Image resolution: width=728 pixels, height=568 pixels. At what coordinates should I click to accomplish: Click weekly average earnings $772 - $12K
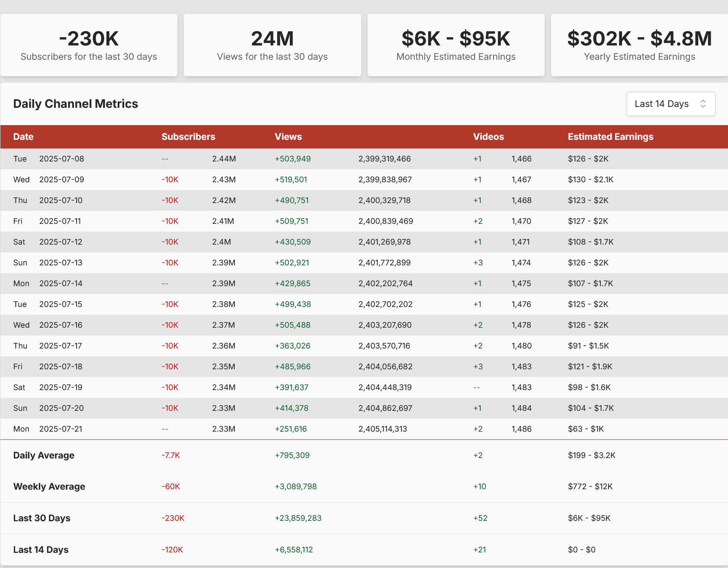pos(590,487)
